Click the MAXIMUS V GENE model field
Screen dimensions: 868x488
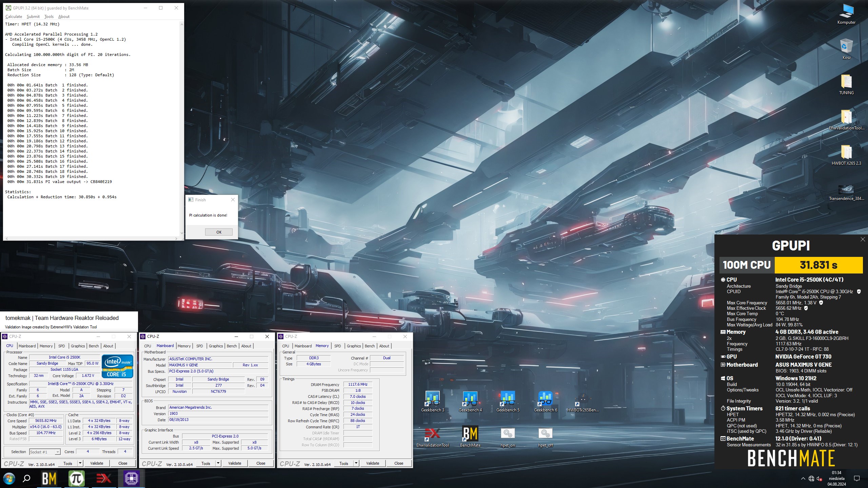point(200,365)
